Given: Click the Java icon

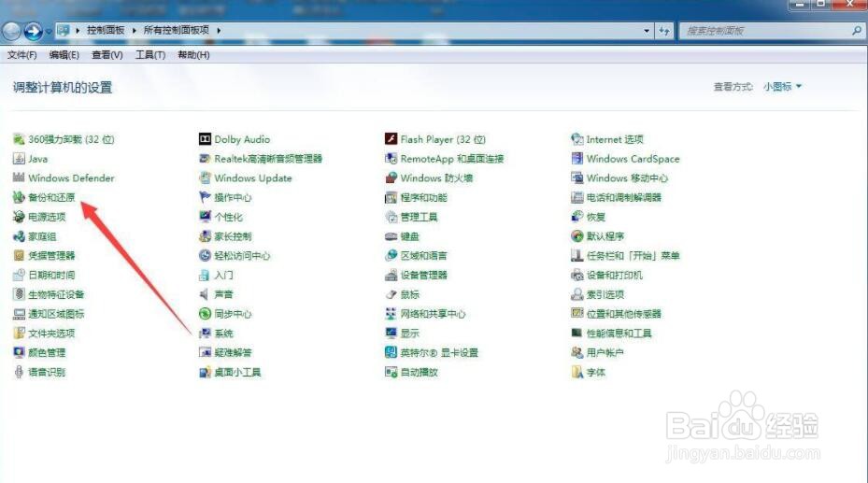Looking at the screenshot, I should tap(19, 159).
